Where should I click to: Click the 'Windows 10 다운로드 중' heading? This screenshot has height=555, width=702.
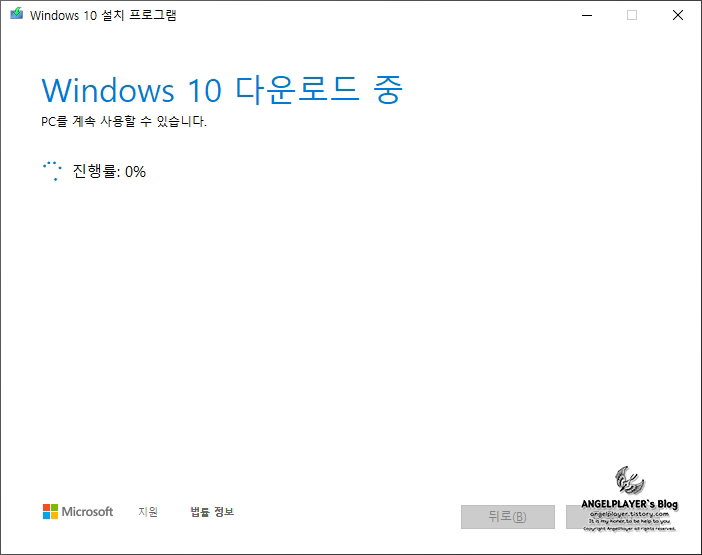click(x=222, y=90)
